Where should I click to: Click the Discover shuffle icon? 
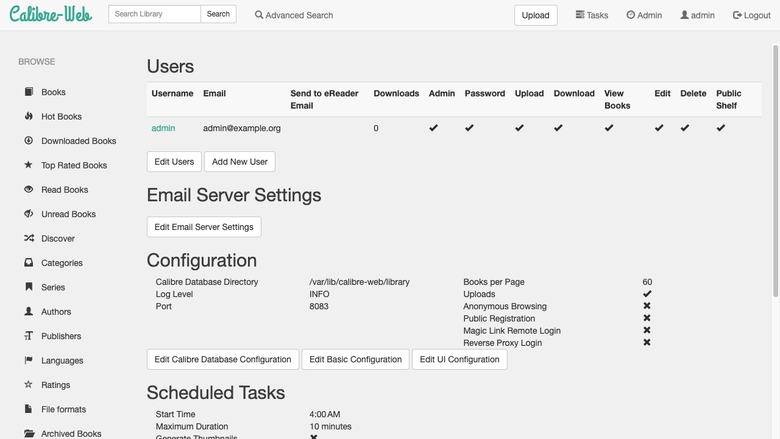click(29, 238)
